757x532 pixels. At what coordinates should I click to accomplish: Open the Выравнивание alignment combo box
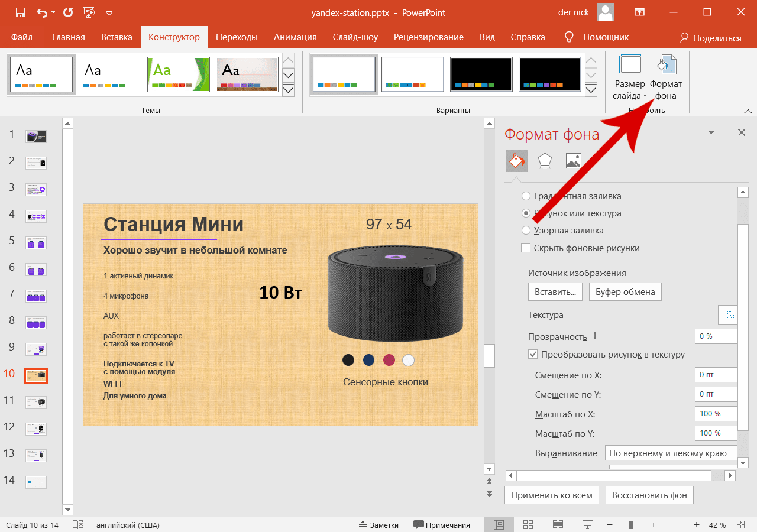(x=671, y=453)
